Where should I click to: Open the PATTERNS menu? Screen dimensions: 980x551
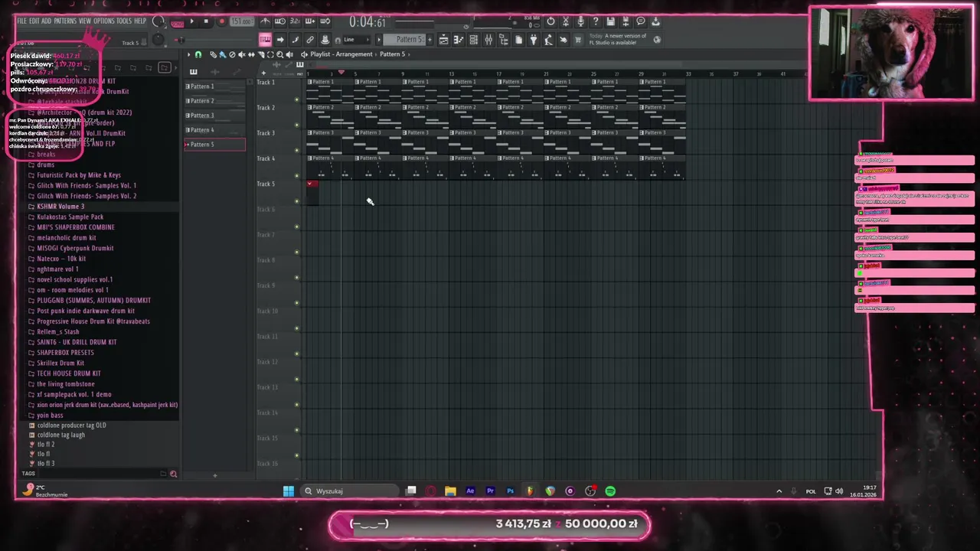click(x=65, y=21)
